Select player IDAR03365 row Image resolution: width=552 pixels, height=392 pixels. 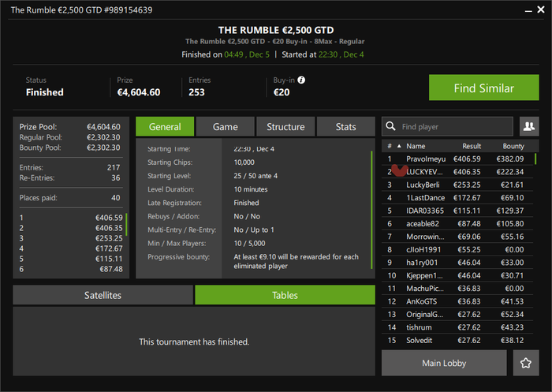pyautogui.click(x=457, y=211)
